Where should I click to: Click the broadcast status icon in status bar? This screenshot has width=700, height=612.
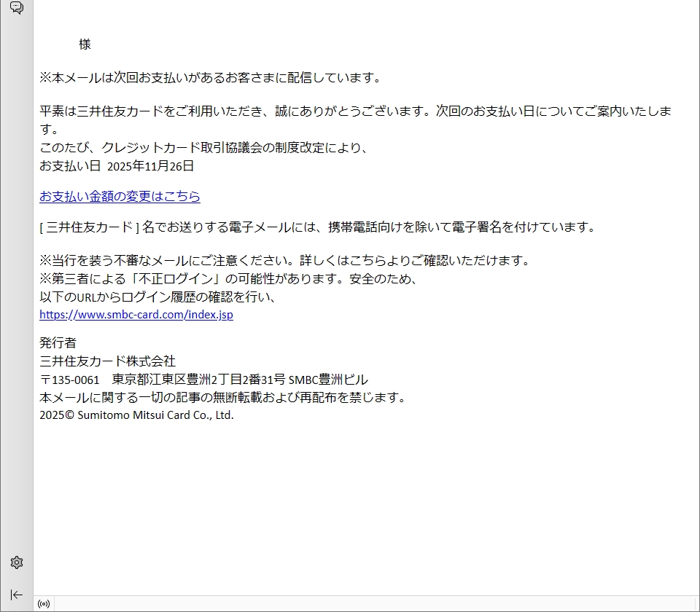click(x=44, y=604)
